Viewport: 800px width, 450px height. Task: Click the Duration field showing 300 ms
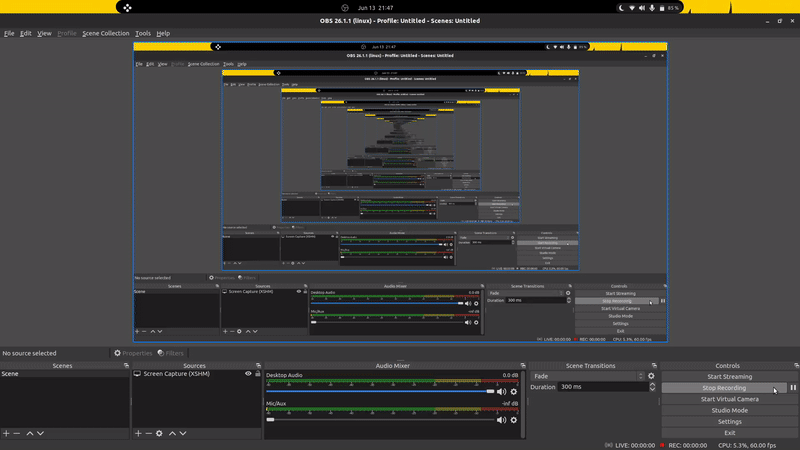[603, 387]
